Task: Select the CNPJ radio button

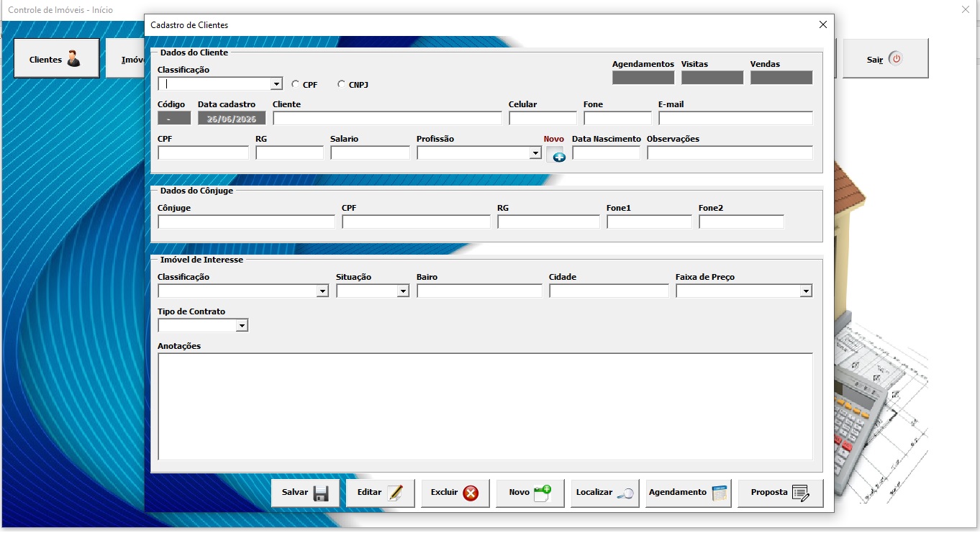Action: point(342,84)
